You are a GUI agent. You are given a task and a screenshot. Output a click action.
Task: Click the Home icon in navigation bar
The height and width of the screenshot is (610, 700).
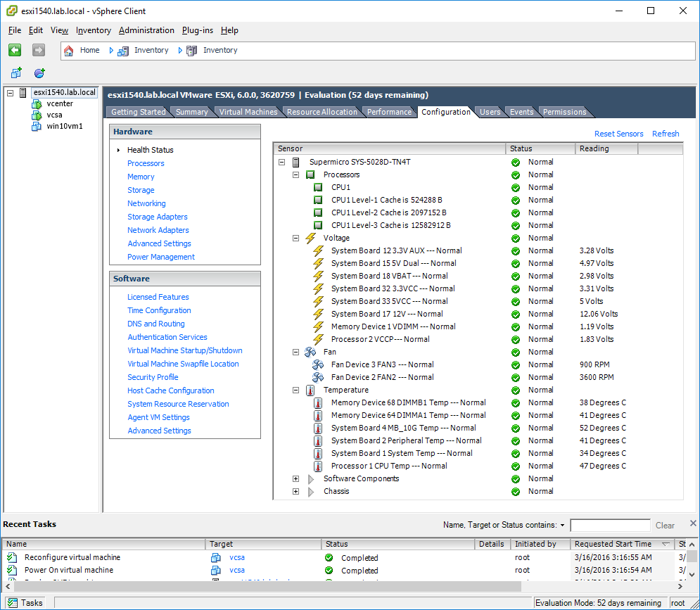click(68, 51)
